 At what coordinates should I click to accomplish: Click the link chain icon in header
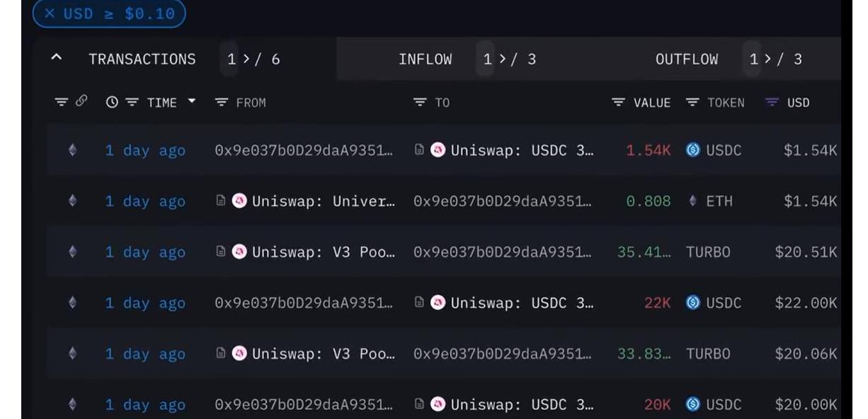point(81,101)
